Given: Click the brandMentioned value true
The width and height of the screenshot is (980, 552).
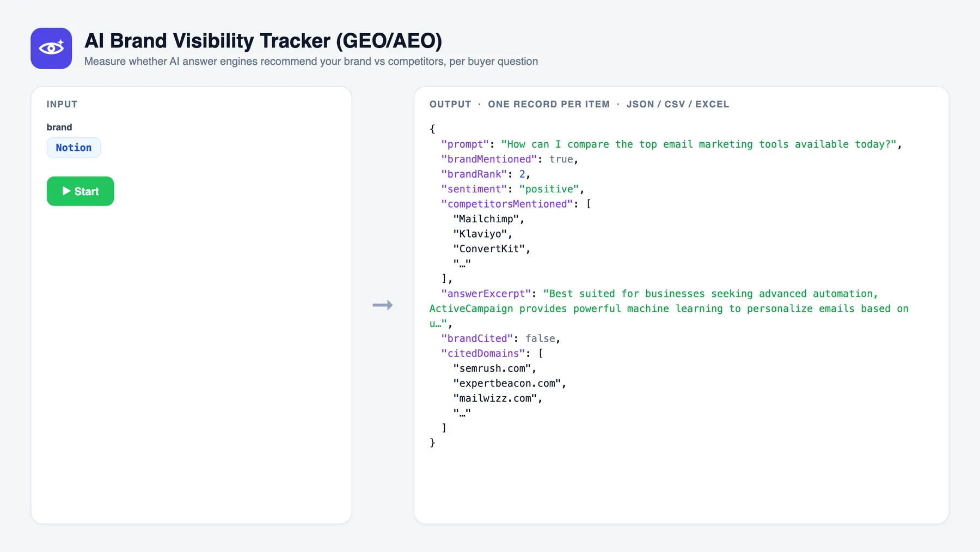Looking at the screenshot, I should click(561, 159).
